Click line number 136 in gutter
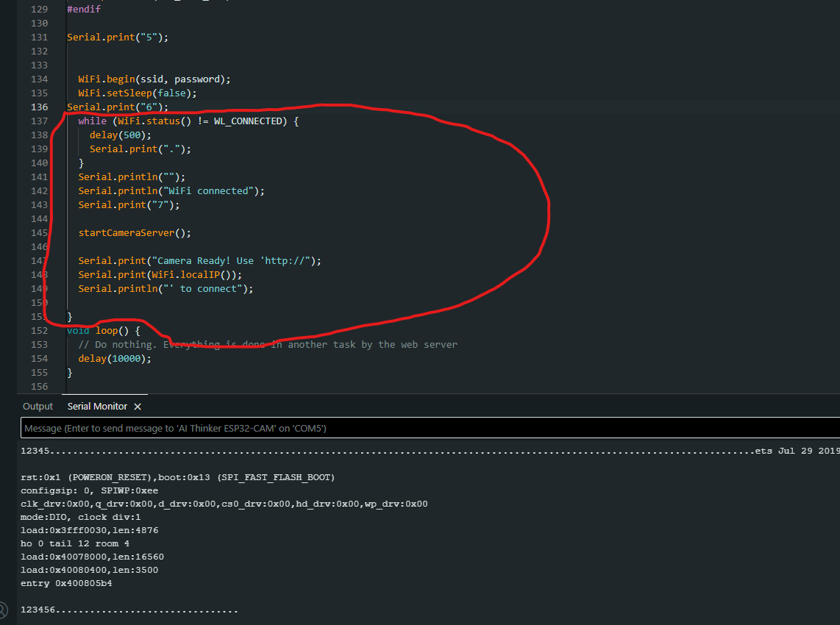 tap(40, 107)
